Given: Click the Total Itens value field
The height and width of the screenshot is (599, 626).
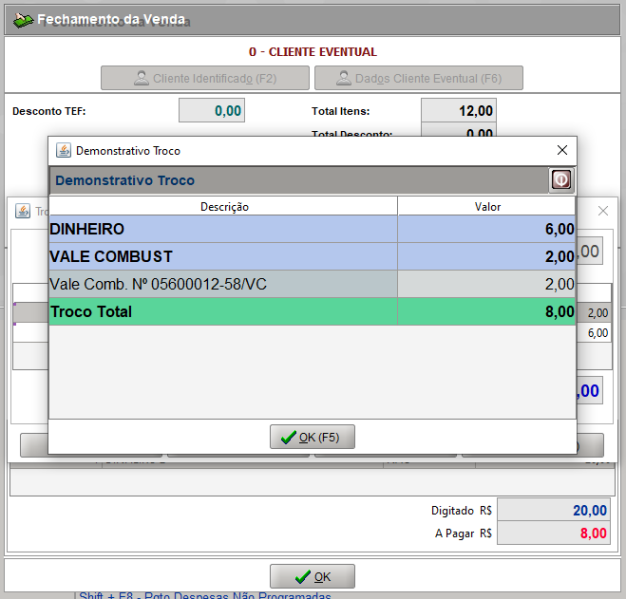Looking at the screenshot, I should coord(458,111).
